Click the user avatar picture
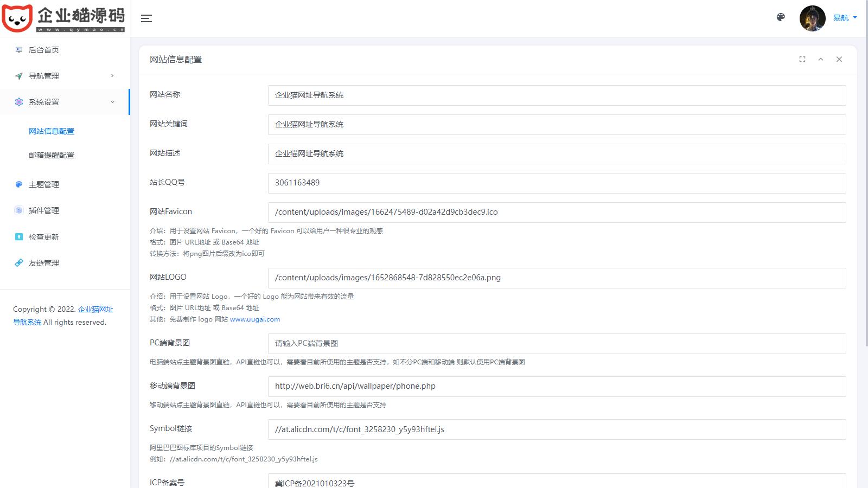Image resolution: width=868 pixels, height=488 pixels. tap(812, 18)
